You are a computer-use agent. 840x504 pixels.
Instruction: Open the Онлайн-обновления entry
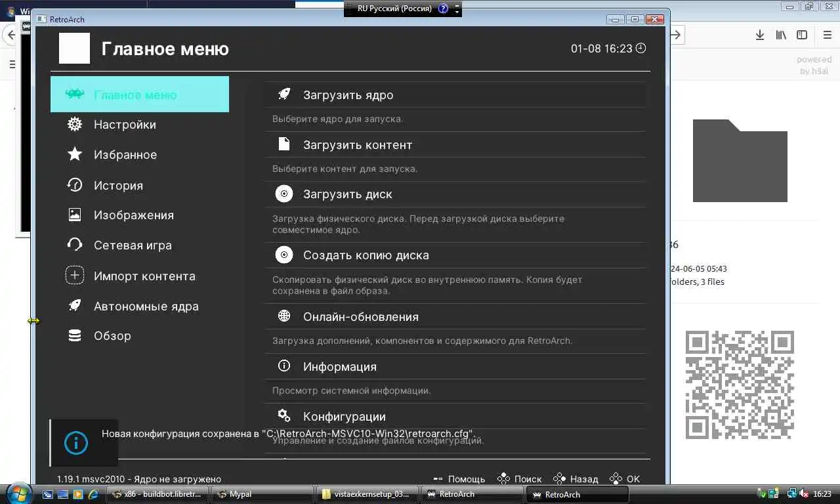(455, 317)
